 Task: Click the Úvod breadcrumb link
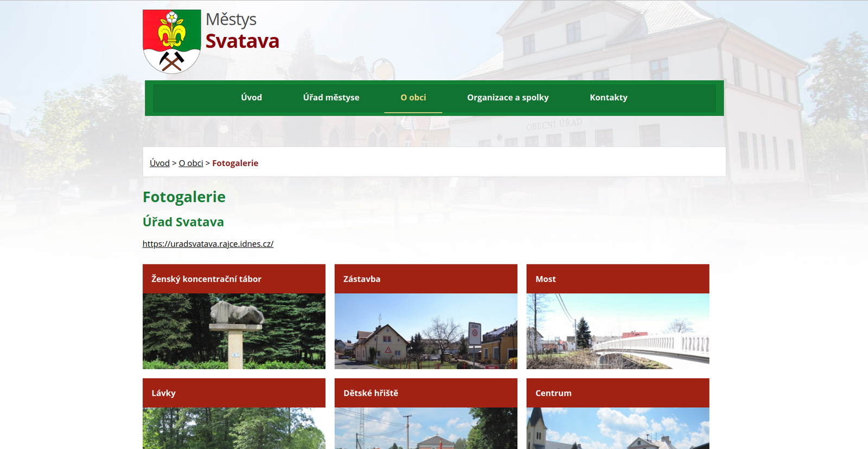[x=159, y=163]
